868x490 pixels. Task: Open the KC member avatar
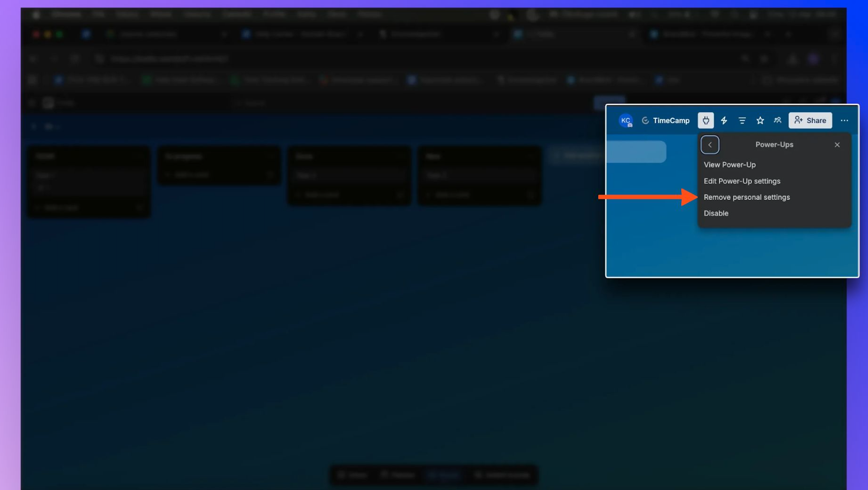coord(626,120)
